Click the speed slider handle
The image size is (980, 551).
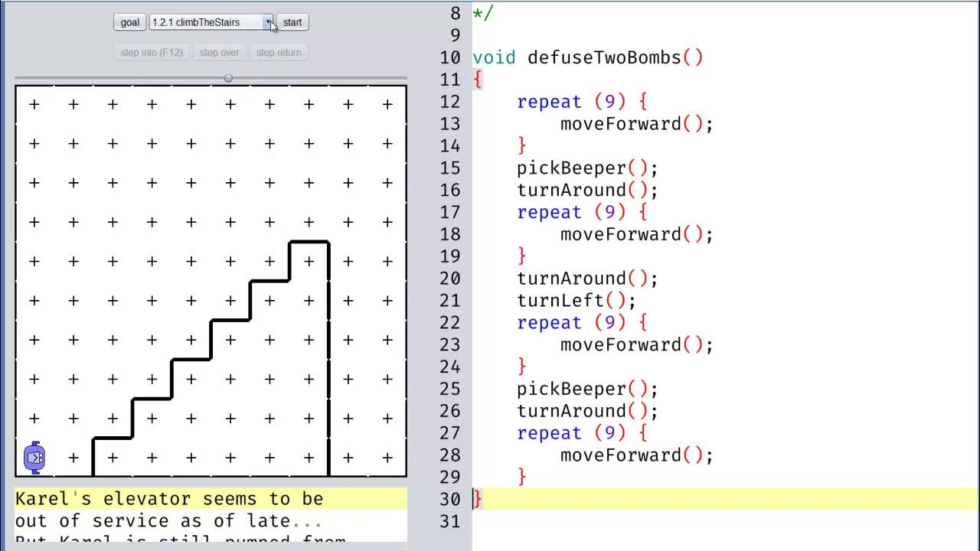tap(228, 78)
